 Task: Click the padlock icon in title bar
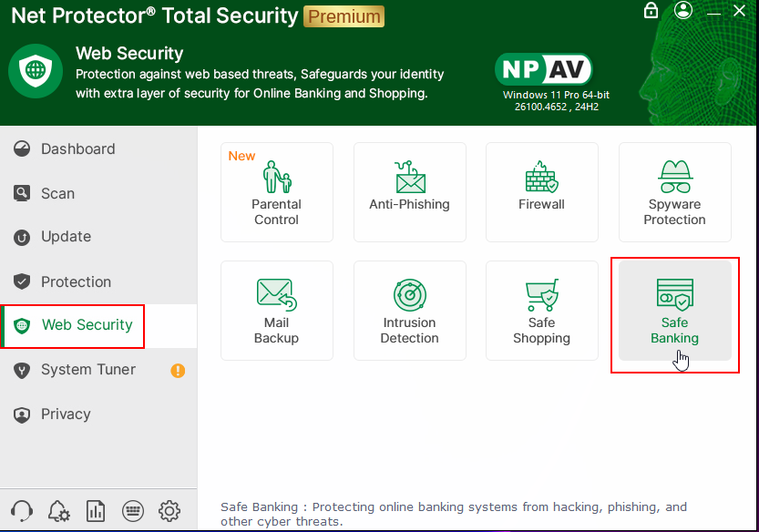[x=651, y=10]
